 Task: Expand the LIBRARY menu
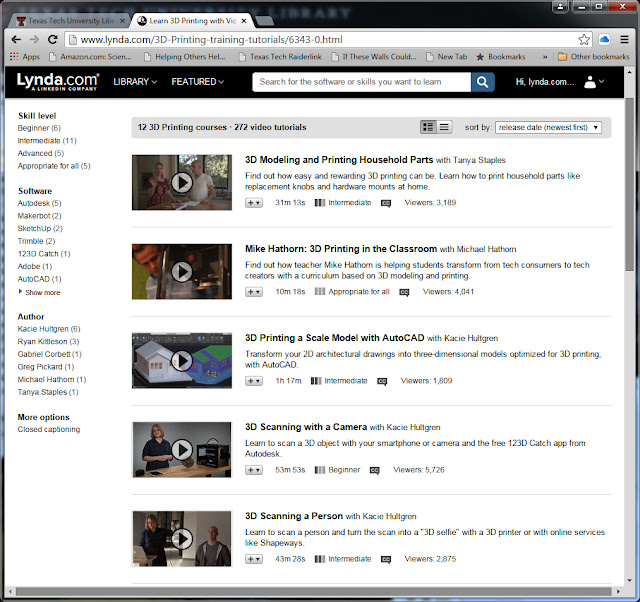tap(135, 82)
